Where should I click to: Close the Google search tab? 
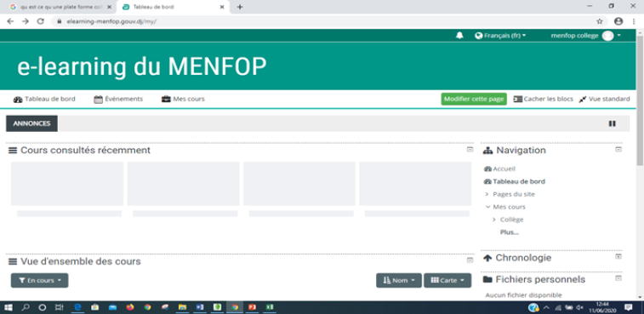coord(109,7)
